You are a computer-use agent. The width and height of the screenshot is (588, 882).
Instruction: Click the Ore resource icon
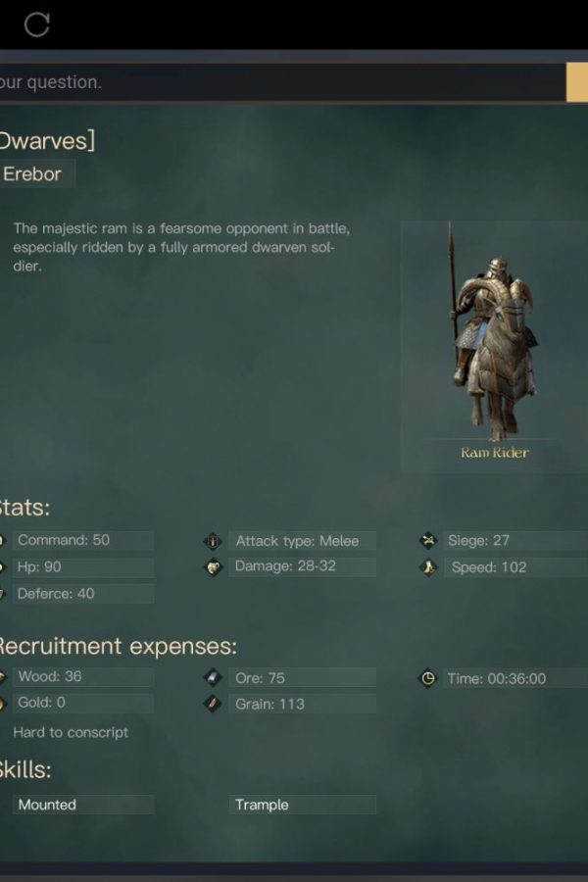[x=213, y=678]
